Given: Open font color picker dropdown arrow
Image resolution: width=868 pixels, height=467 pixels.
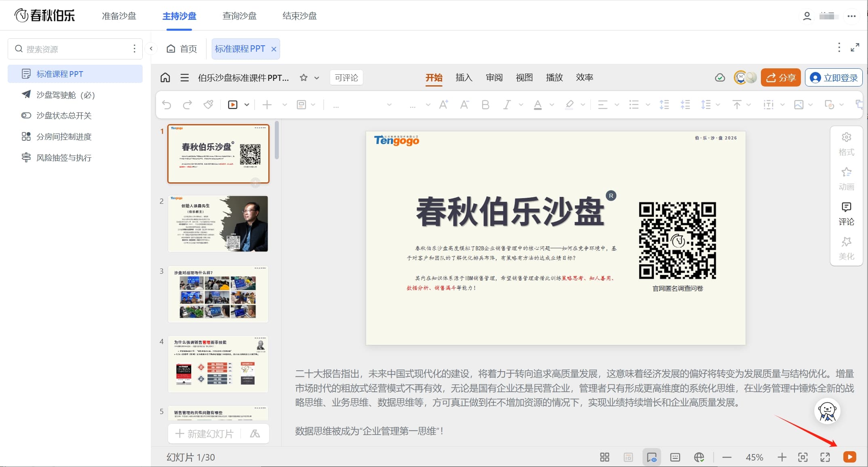Looking at the screenshot, I should (552, 105).
